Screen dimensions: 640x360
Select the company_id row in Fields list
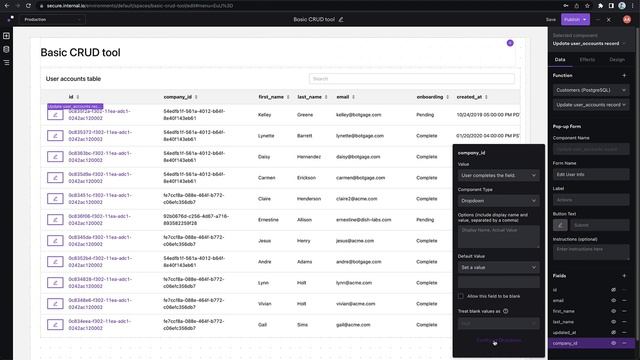point(591,343)
